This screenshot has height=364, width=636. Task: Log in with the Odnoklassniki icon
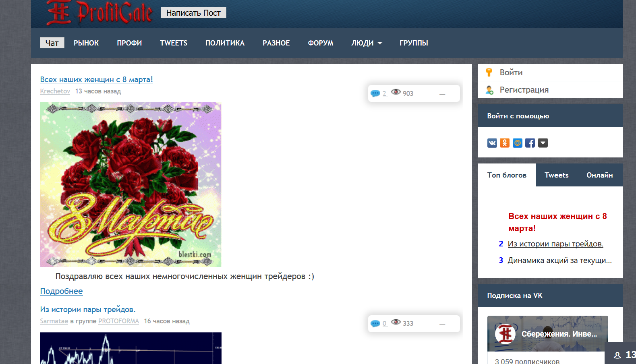tap(505, 143)
